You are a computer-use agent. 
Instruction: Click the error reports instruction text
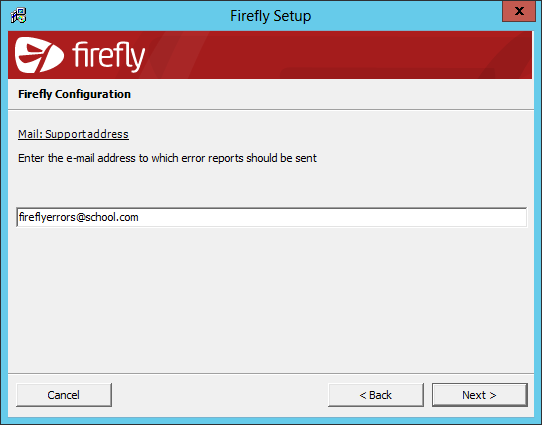coord(167,158)
